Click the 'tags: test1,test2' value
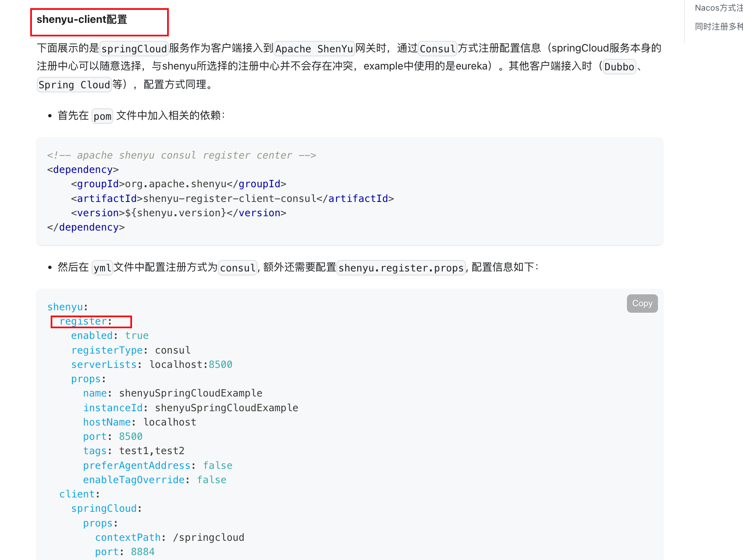Viewport: 743px width, 560px height. coord(134,450)
